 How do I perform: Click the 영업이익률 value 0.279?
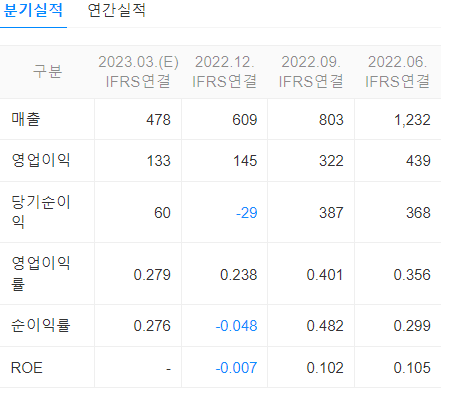[x=152, y=275]
